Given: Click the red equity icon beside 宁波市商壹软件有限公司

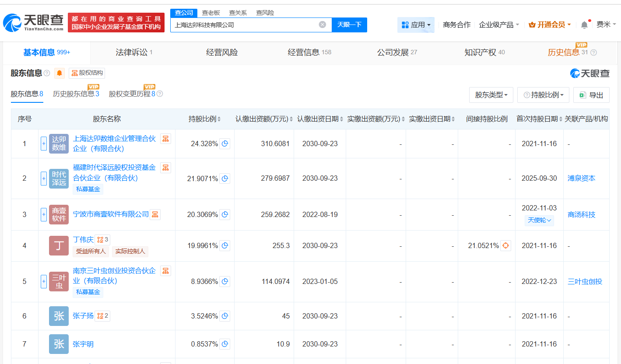Looking at the screenshot, I should (155, 214).
